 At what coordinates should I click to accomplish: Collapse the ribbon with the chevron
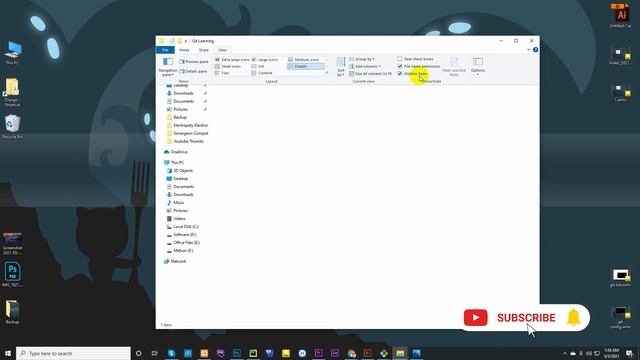tap(528, 50)
